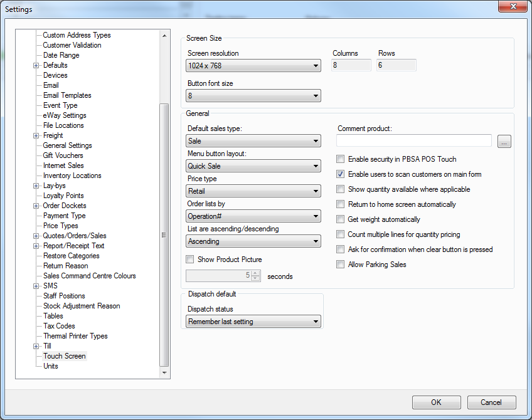
Task: Expand the Quotes/Orders/Sales tree node
Action: (x=36, y=236)
